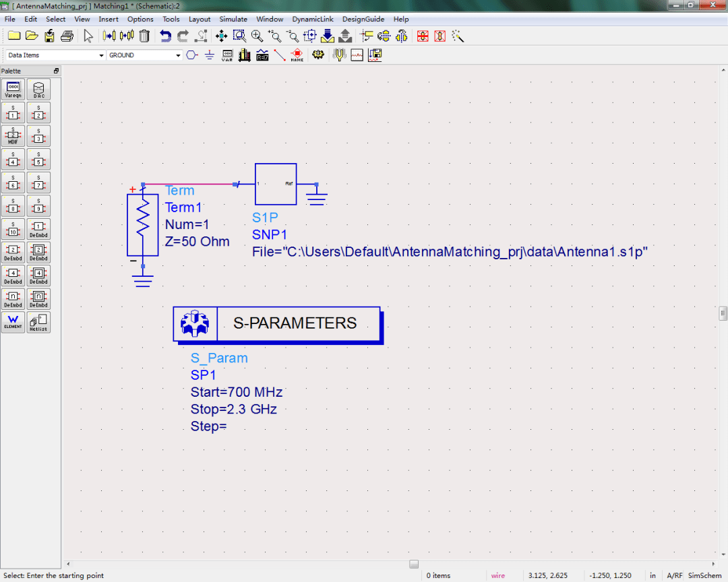This screenshot has height=582, width=728.
Task: Choose the S2 MDIF palette component
Action: point(13,136)
